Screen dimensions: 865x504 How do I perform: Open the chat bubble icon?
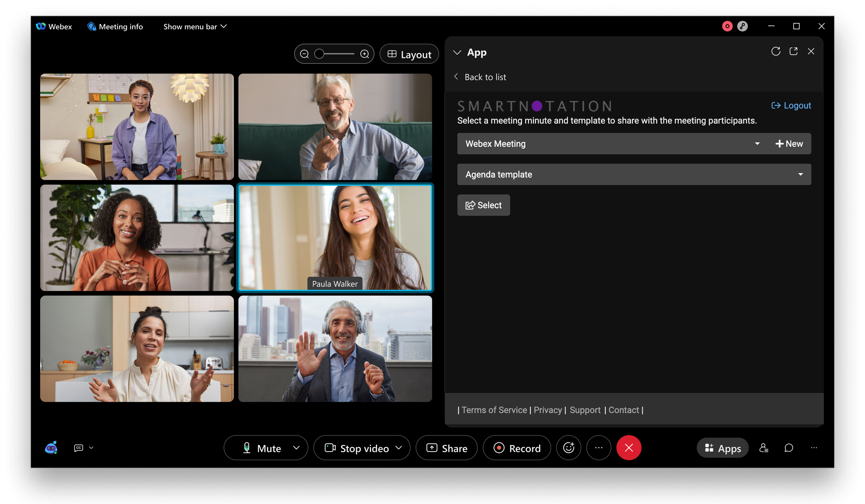(x=789, y=448)
